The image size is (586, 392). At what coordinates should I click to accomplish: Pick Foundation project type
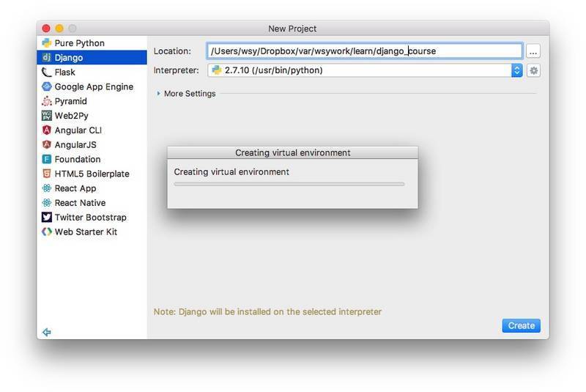point(92,159)
